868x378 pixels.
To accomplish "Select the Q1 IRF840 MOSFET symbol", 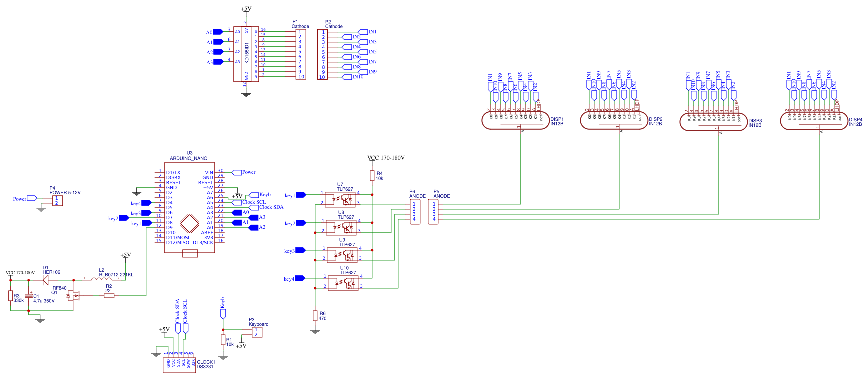I will pos(74,295).
